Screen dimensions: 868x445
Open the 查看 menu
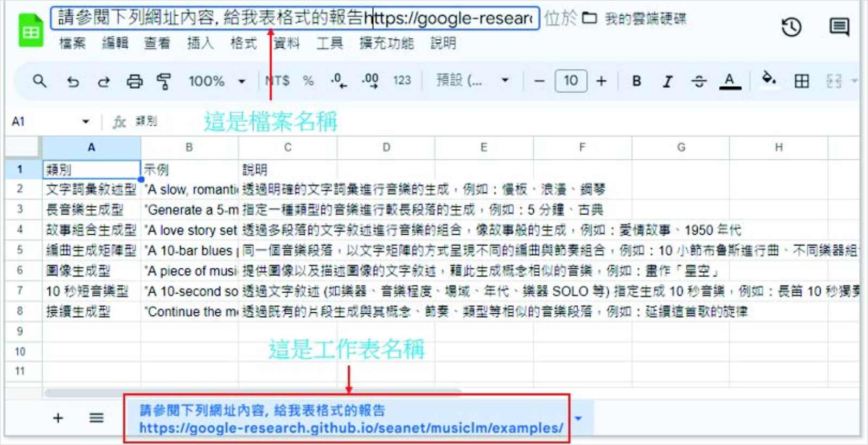157,43
